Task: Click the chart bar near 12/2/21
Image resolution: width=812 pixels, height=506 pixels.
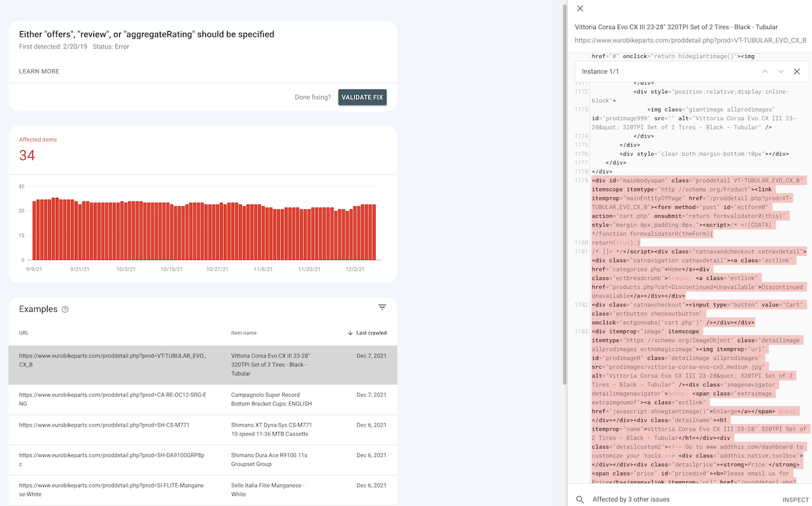Action: click(354, 234)
